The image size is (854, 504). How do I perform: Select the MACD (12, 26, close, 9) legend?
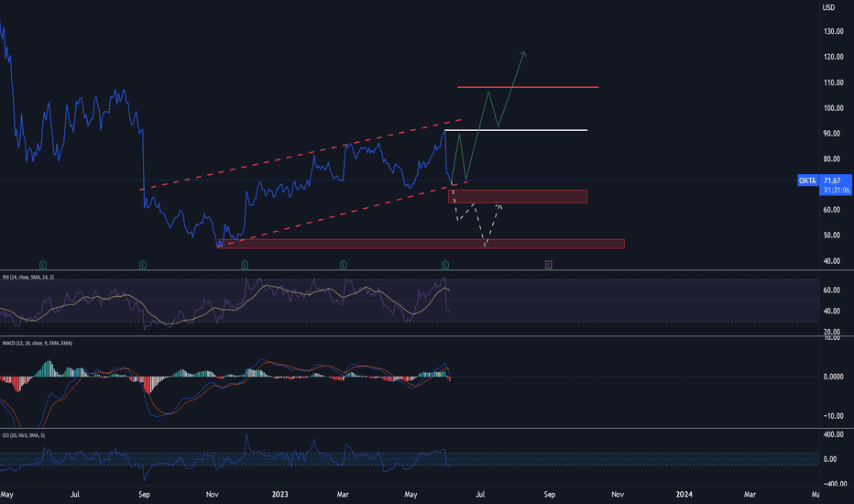point(38,344)
